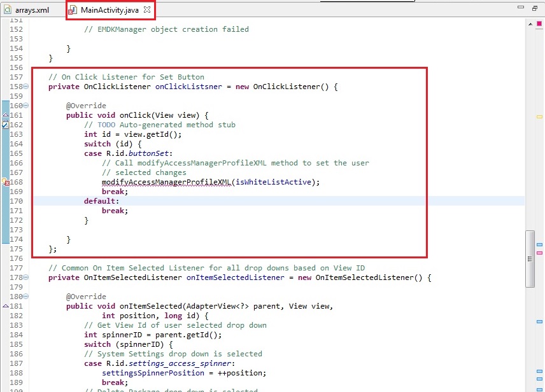
Task: Switch to the arrays.xml editor tab
Action: (32, 10)
